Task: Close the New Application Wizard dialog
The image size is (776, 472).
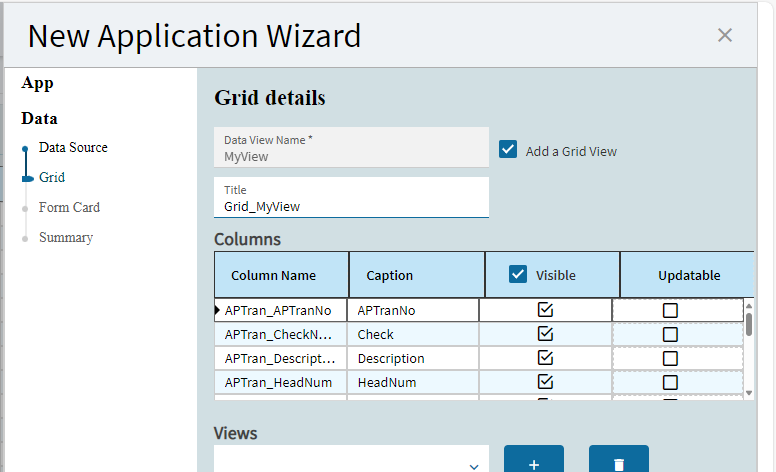Action: [725, 35]
